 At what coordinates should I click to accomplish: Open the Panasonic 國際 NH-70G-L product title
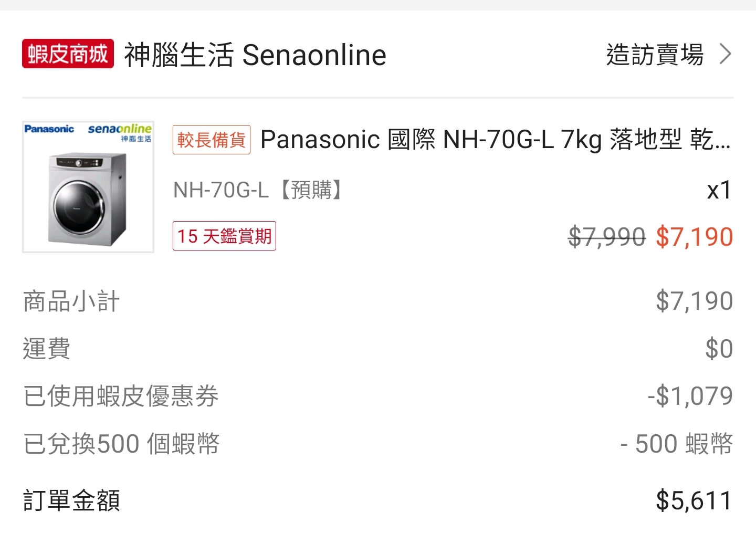click(x=495, y=140)
